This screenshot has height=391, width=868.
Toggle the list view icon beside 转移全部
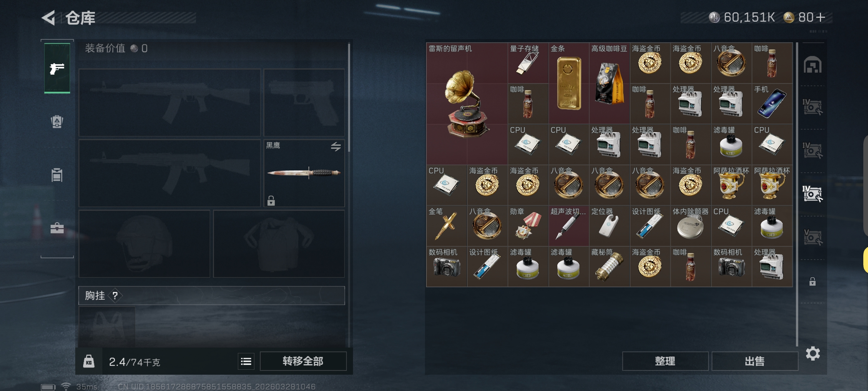click(x=246, y=361)
